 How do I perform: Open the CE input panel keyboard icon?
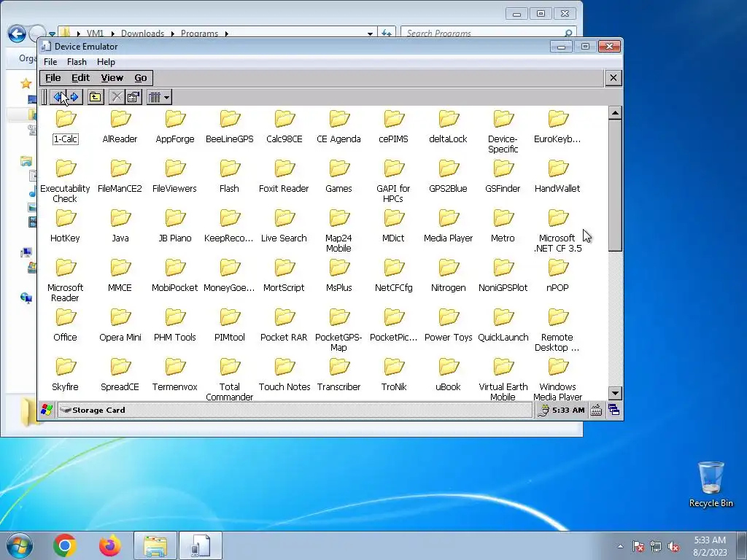pos(596,410)
